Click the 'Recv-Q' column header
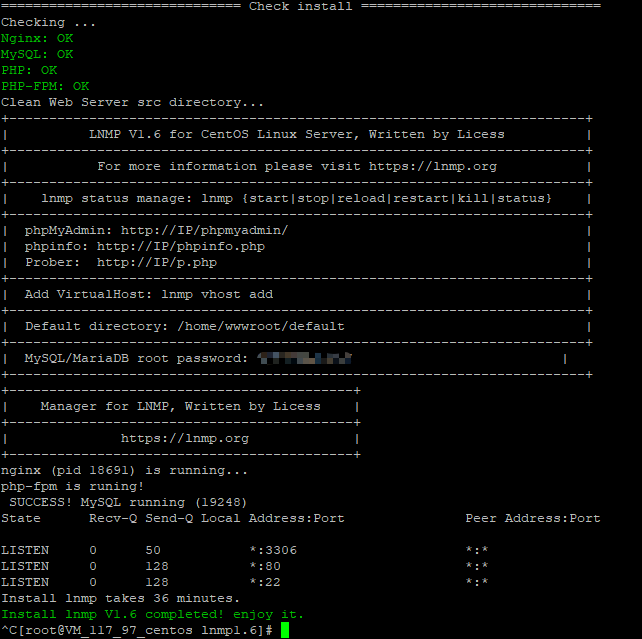The width and height of the screenshot is (642, 639). pos(113,518)
